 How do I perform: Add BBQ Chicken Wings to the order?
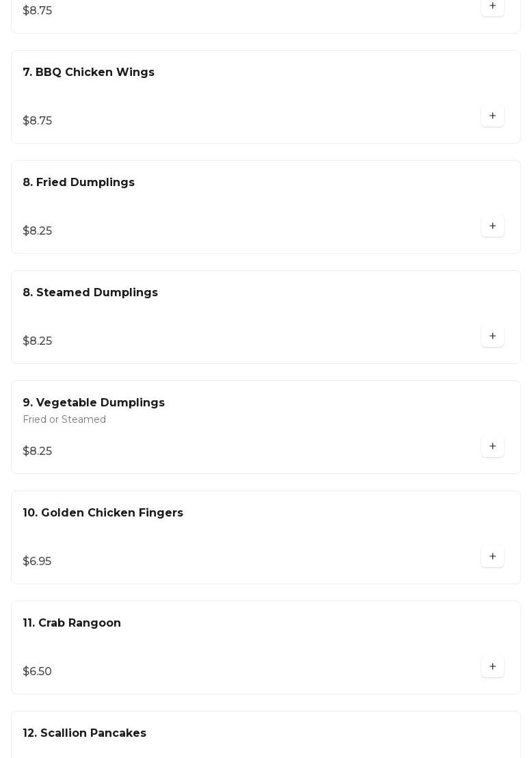(492, 116)
